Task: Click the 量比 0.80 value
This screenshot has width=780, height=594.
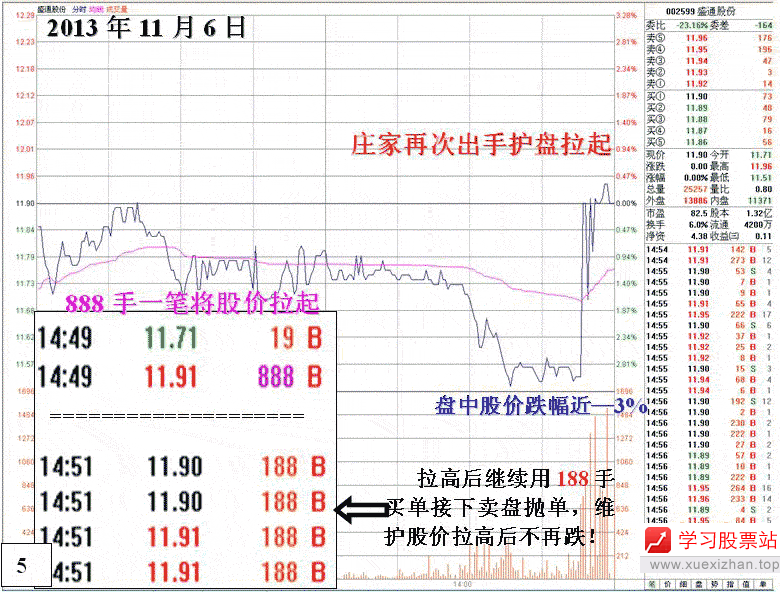Action: pos(764,189)
